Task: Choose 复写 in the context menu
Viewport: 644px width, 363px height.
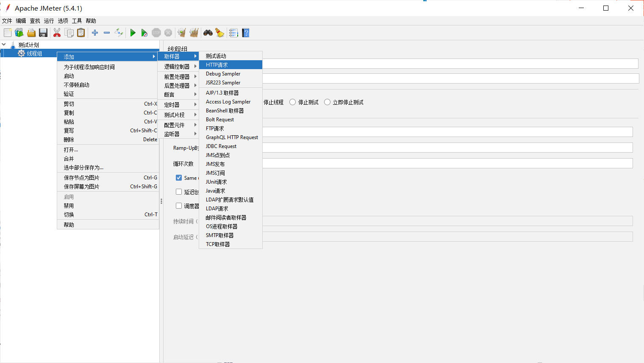Action: pyautogui.click(x=108, y=131)
